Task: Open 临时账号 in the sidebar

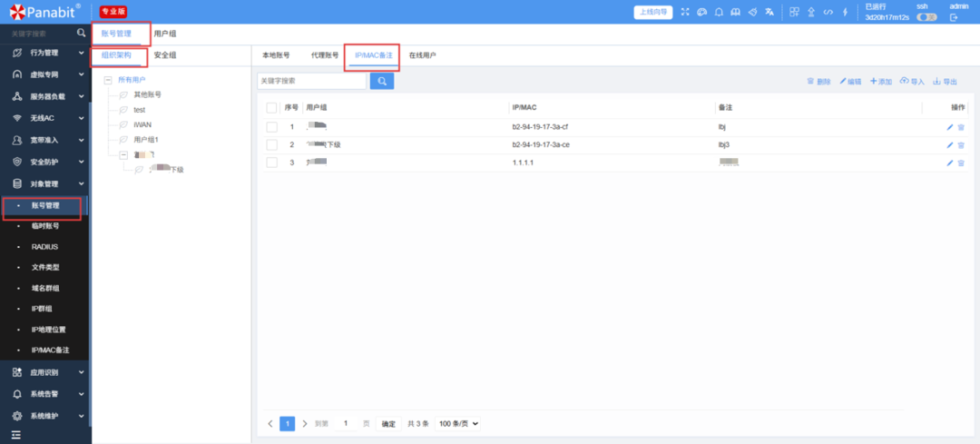Action: click(x=45, y=226)
